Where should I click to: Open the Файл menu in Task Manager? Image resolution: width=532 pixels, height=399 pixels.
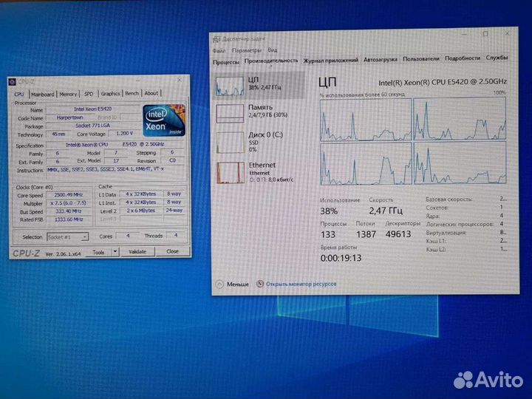click(219, 50)
